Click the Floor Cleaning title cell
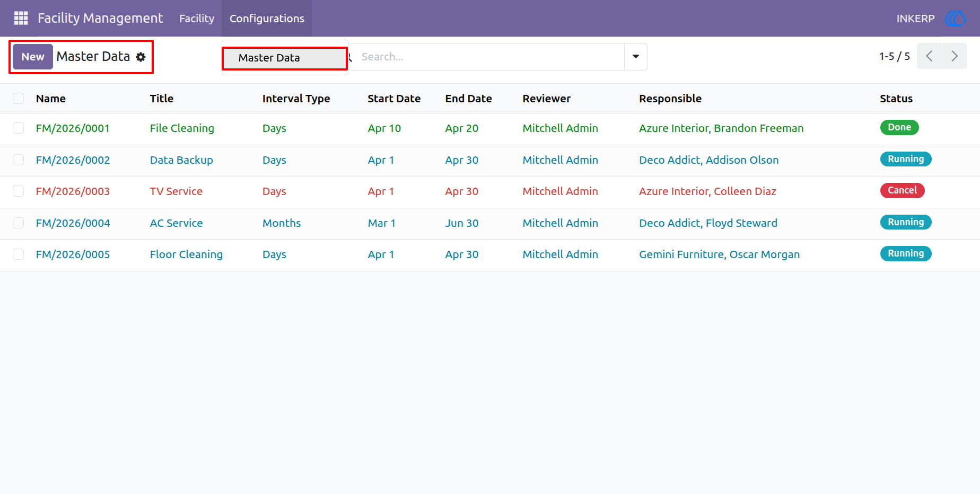Image resolution: width=980 pixels, height=494 pixels. 186,254
